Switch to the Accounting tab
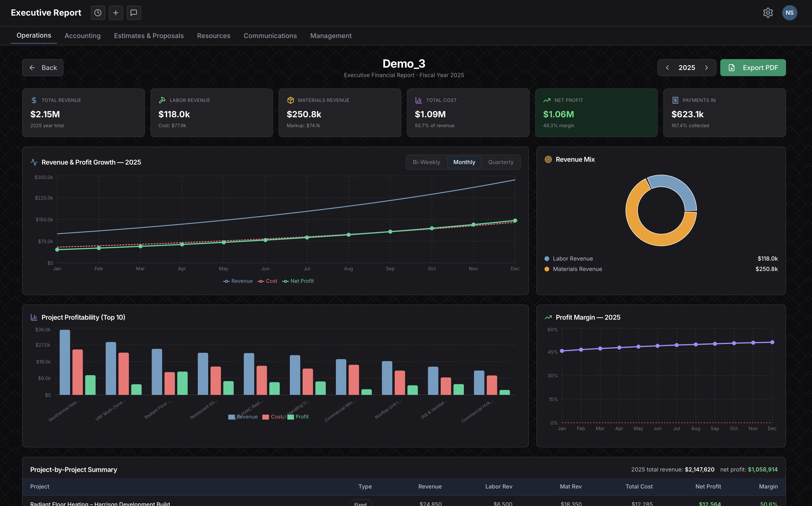This screenshot has height=506, width=812. tap(83, 35)
